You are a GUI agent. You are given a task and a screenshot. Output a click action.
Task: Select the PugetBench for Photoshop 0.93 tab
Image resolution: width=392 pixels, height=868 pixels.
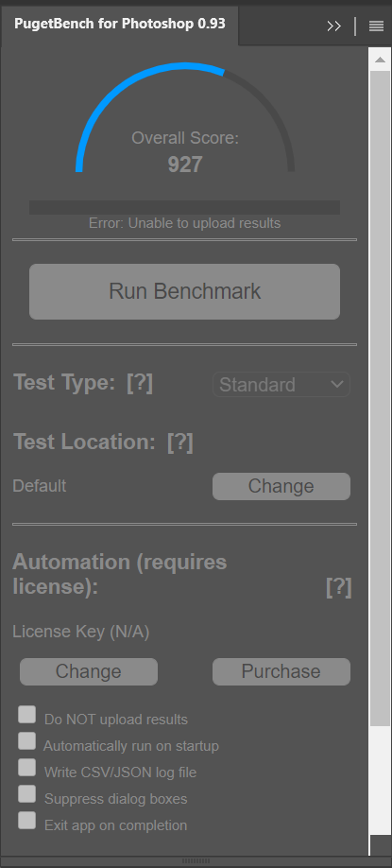[x=119, y=25]
